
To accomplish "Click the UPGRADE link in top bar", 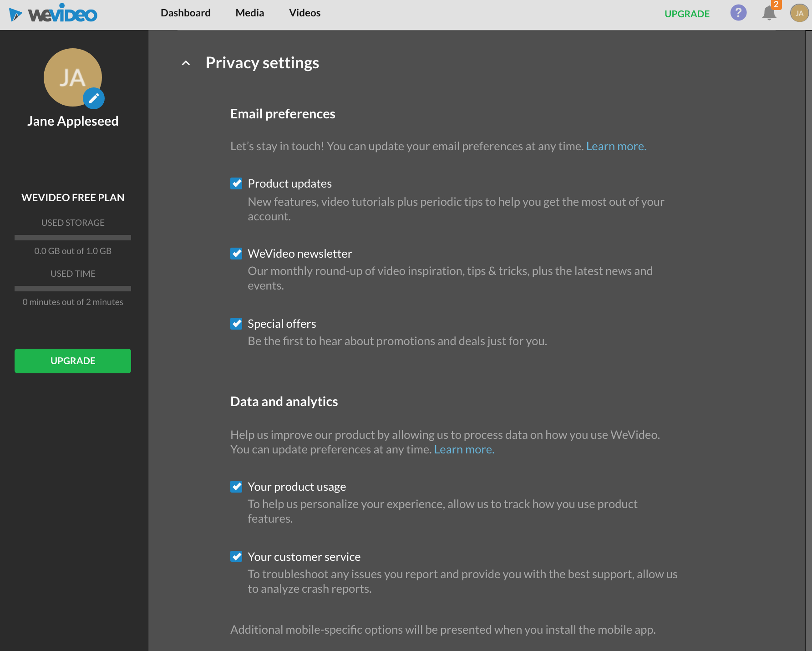I will [687, 14].
